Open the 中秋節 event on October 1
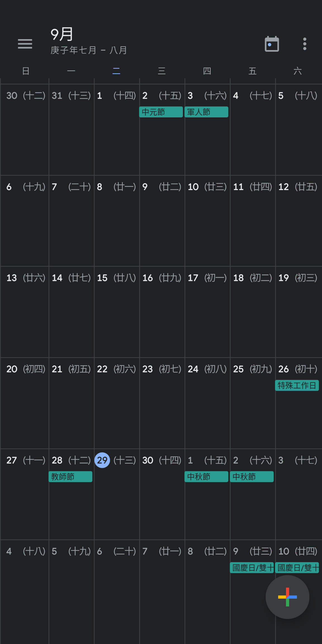Image resolution: width=322 pixels, height=644 pixels. (x=206, y=477)
